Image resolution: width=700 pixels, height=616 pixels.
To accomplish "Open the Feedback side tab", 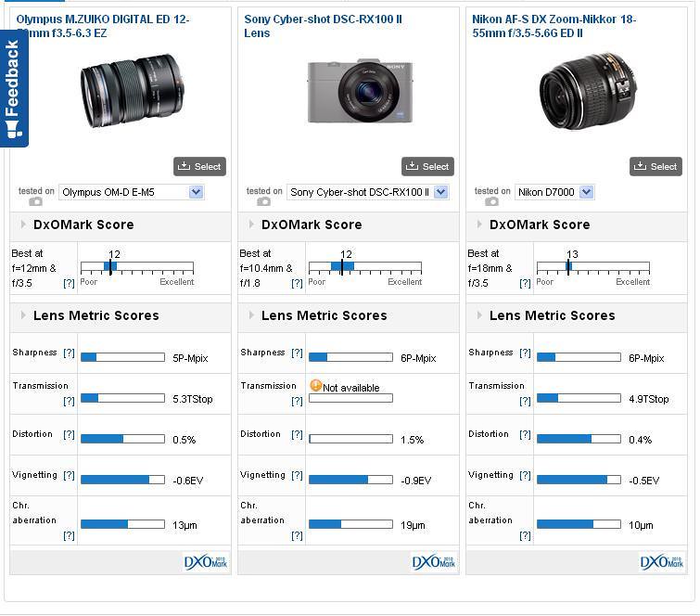I will point(14,88).
